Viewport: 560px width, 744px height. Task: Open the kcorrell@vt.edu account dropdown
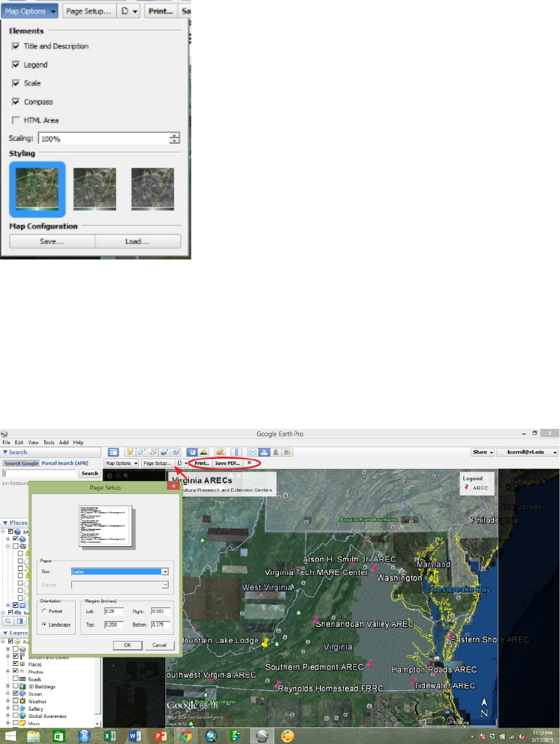(528, 452)
